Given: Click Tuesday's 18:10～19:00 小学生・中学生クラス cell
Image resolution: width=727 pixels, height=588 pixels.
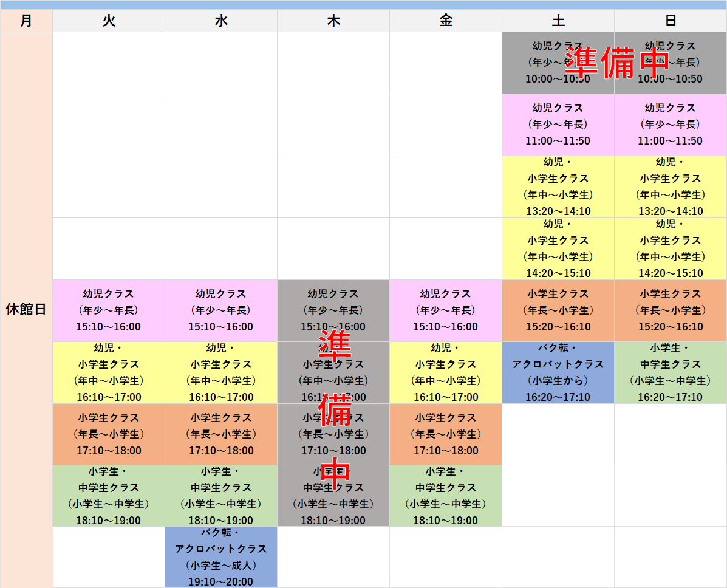Looking at the screenshot, I should [109, 496].
